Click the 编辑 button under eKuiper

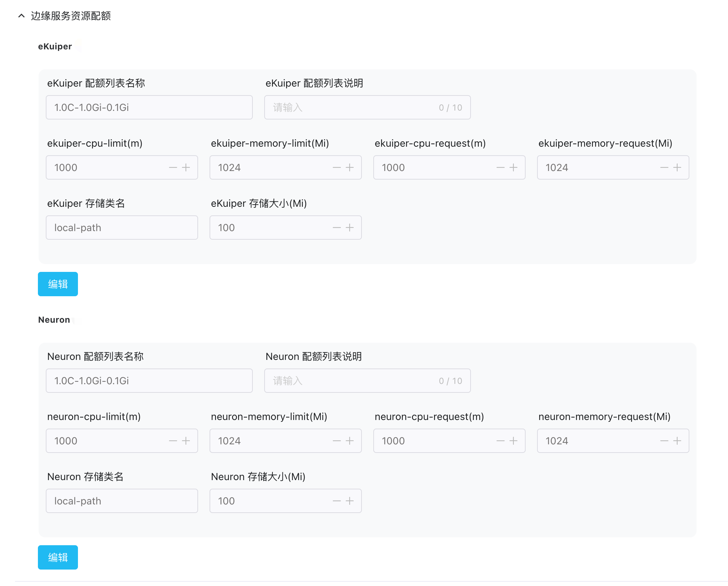coord(58,284)
